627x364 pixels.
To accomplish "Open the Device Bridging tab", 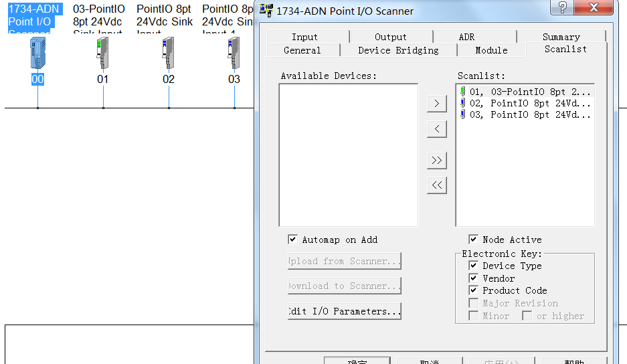I will click(398, 50).
